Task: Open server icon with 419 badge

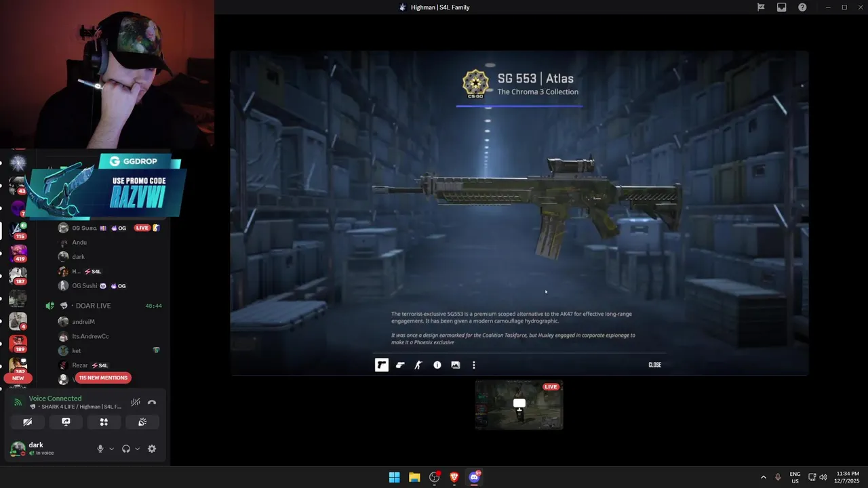Action: click(x=18, y=253)
